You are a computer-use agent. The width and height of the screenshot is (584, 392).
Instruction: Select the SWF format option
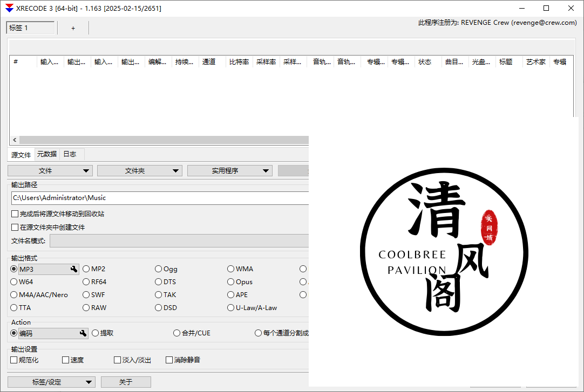(x=86, y=294)
